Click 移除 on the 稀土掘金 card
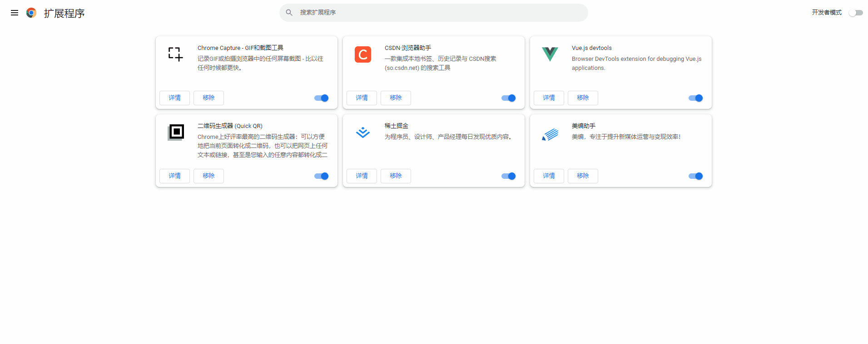Screen dimensions: 868x344 click(396, 176)
